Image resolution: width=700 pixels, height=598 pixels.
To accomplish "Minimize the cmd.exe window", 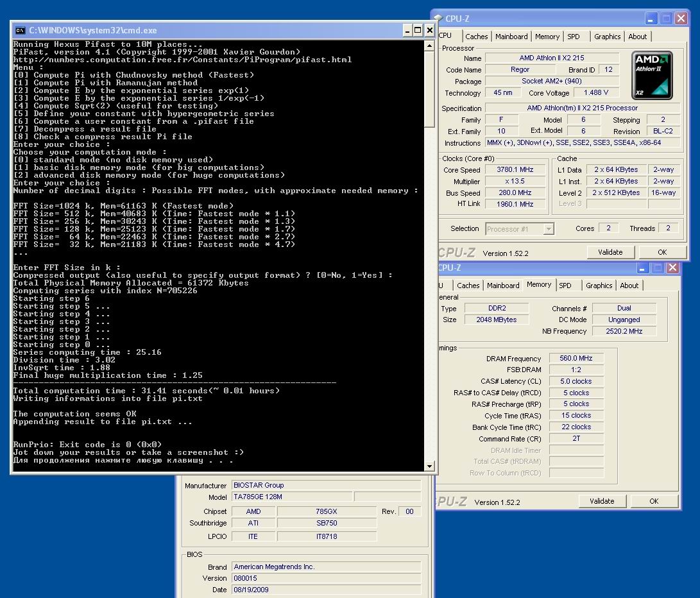I will tap(407, 30).
